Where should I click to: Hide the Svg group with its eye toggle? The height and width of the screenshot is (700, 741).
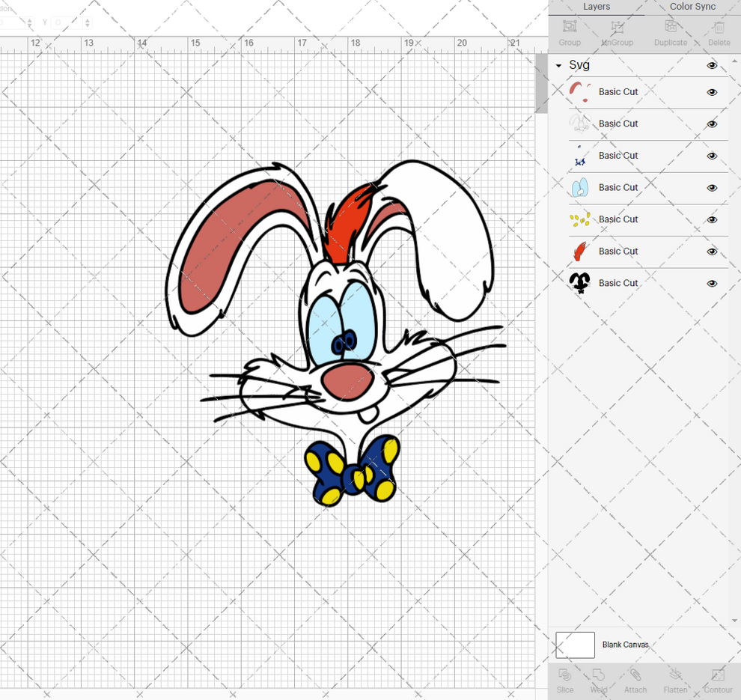pyautogui.click(x=712, y=65)
